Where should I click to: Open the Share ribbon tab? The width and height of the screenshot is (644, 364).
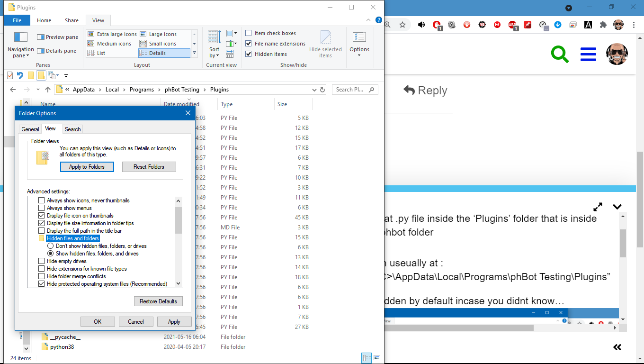[72, 20]
